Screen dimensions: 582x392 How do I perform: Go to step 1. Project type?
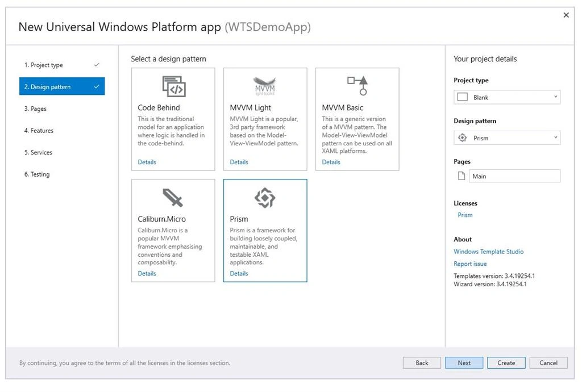coord(62,65)
